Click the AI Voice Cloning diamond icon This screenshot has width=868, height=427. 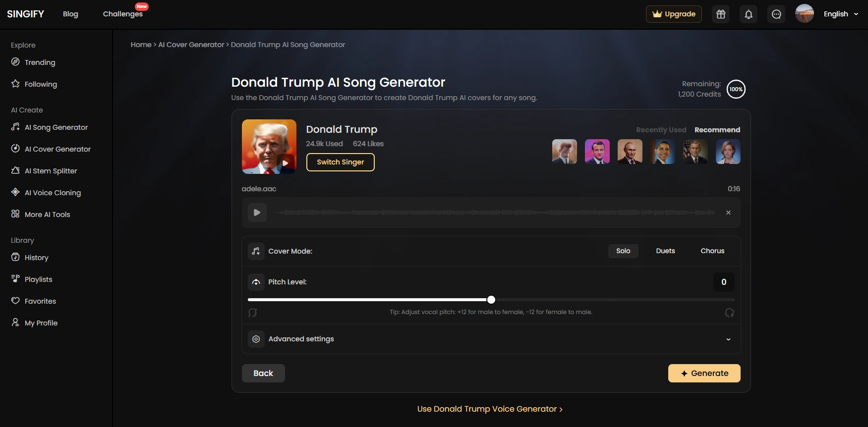(15, 192)
